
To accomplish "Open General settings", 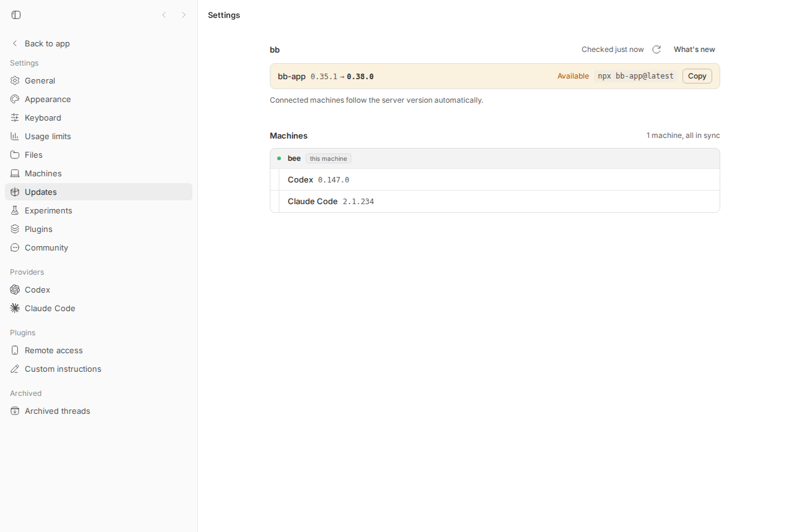I will [98, 80].
